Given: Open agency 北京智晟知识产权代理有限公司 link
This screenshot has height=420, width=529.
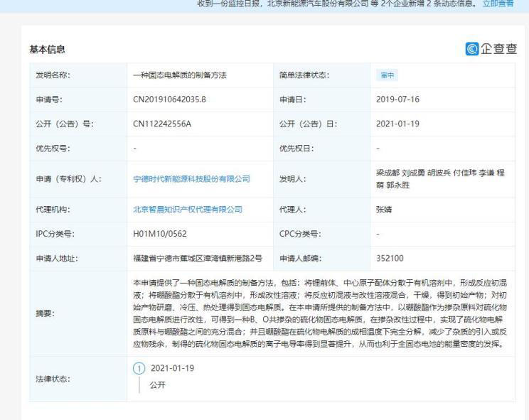Looking at the screenshot, I should (x=188, y=210).
